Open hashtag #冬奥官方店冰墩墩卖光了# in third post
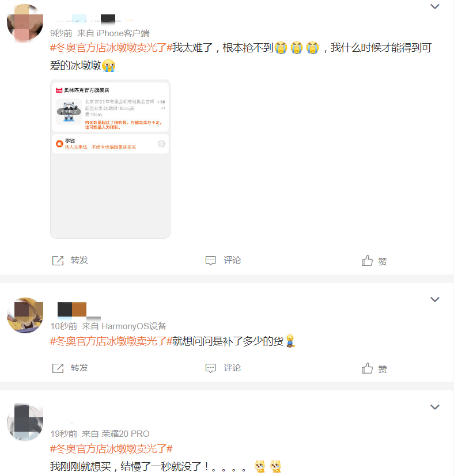This screenshot has height=476, width=454. [x=111, y=449]
